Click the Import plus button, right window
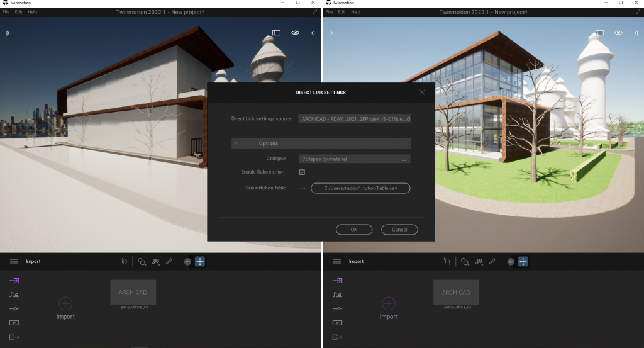The image size is (644, 348). point(389,303)
